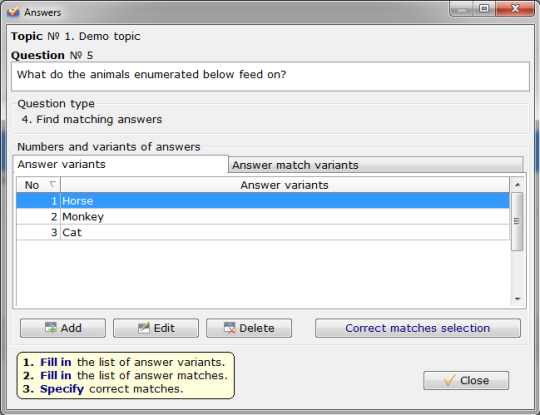Click the Add button's plus icon
The image size is (540, 415).
(x=51, y=328)
